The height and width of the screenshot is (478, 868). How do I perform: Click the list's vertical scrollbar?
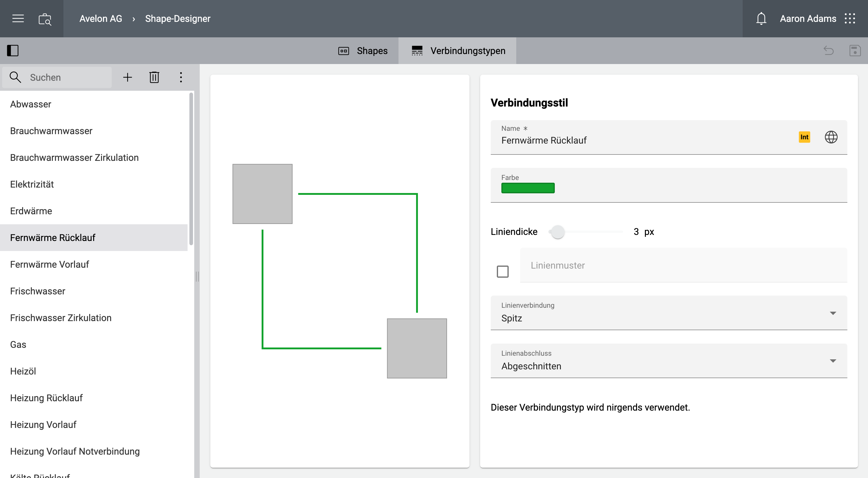(191, 168)
